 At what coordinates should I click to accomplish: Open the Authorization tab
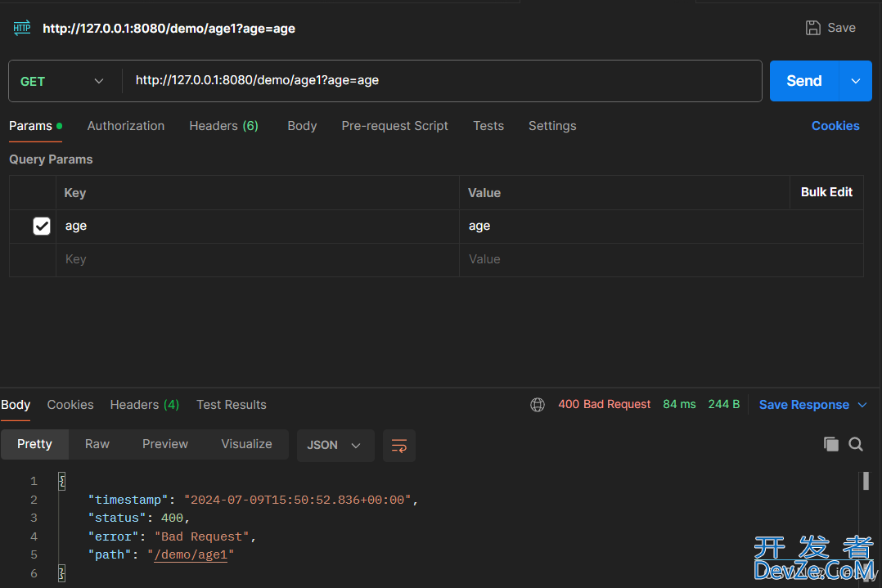point(126,126)
